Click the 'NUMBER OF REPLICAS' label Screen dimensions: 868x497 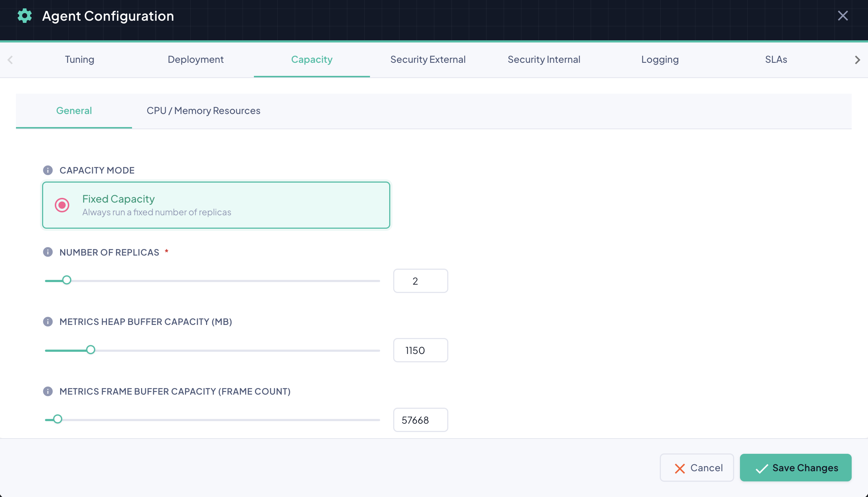point(109,252)
